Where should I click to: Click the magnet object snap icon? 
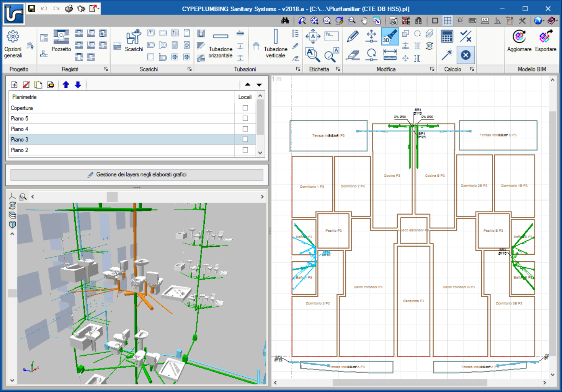[x=418, y=21]
